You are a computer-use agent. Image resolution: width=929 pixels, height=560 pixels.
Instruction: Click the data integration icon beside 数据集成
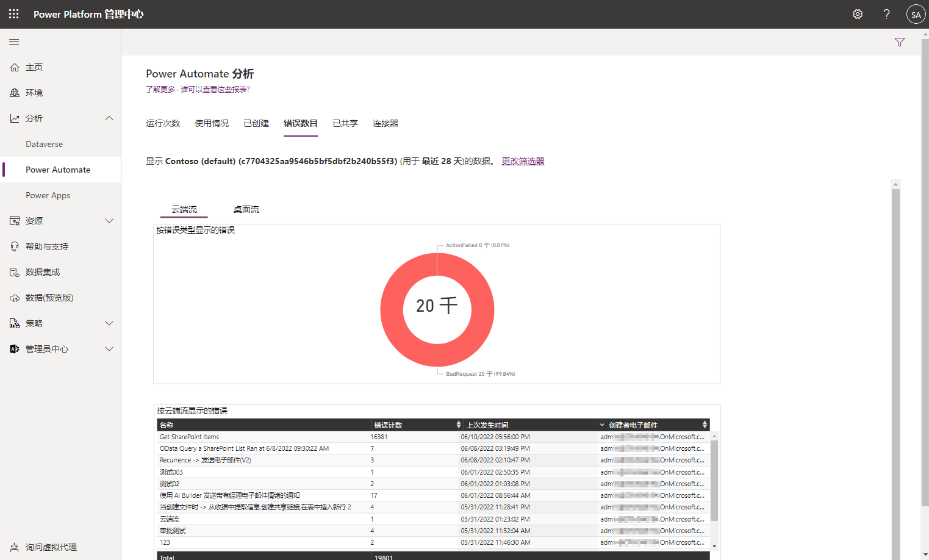[15, 272]
